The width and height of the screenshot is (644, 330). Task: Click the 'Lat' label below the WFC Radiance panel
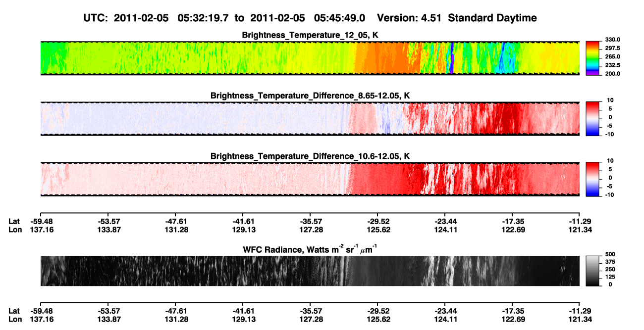[14, 311]
